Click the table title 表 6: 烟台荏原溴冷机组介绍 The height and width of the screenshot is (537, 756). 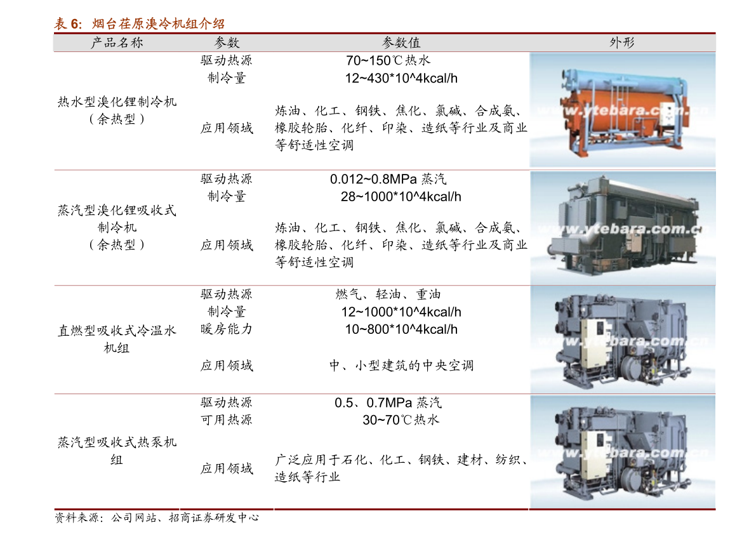[x=139, y=23]
